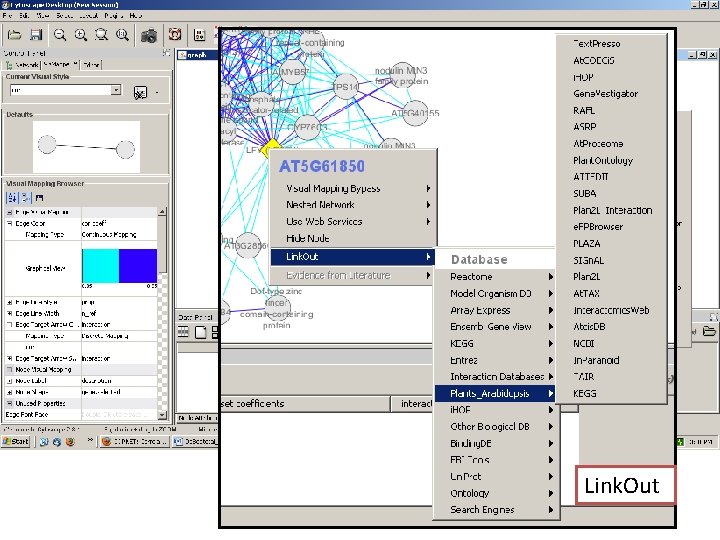Viewport: 720px width, 540px height.
Task: Open the Ontology submenu
Action: [495, 493]
